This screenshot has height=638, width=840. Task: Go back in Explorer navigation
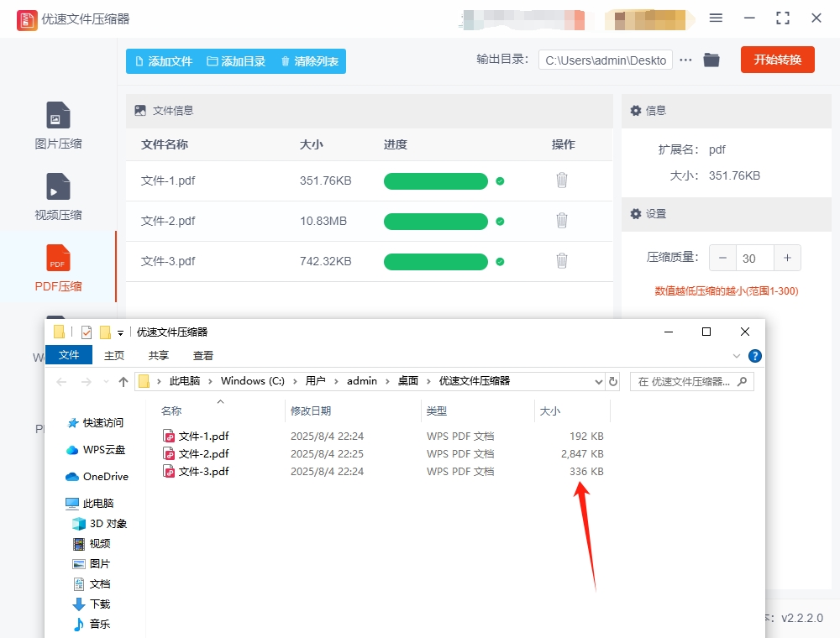click(x=61, y=382)
